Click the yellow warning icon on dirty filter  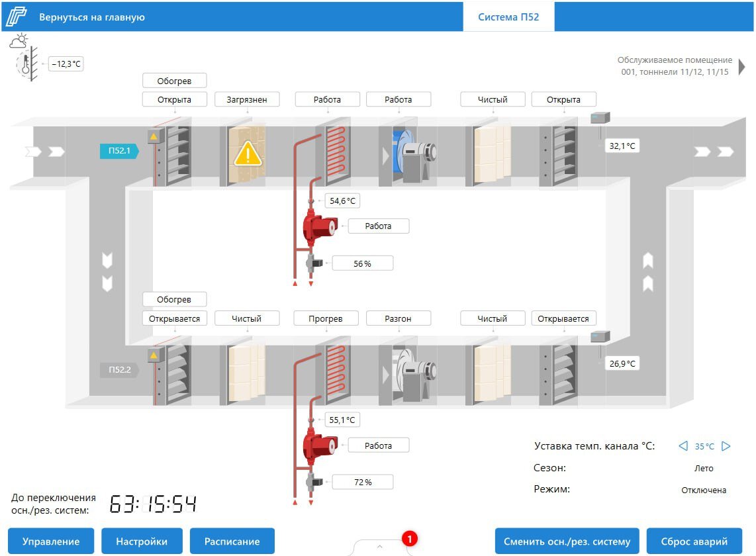248,154
